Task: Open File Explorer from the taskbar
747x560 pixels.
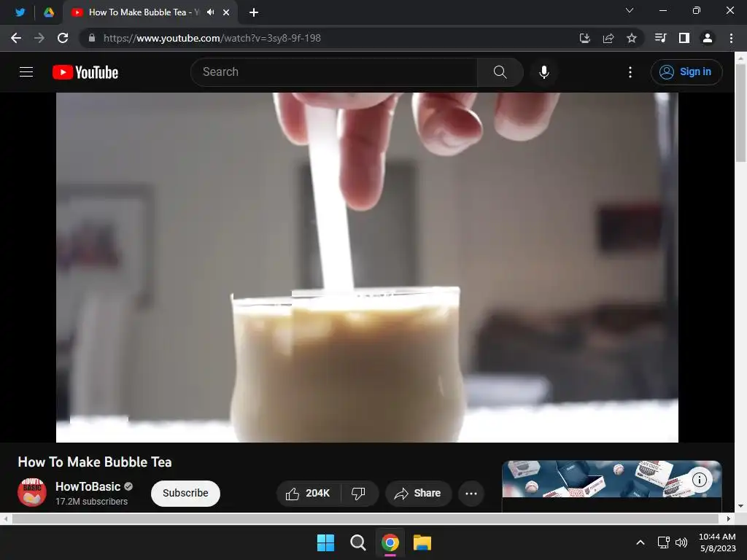Action: point(422,542)
